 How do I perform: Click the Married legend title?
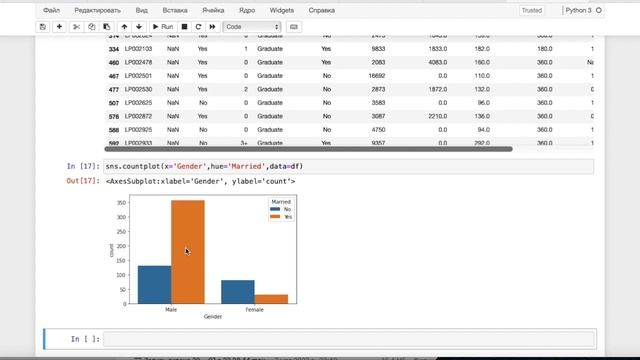click(x=281, y=202)
